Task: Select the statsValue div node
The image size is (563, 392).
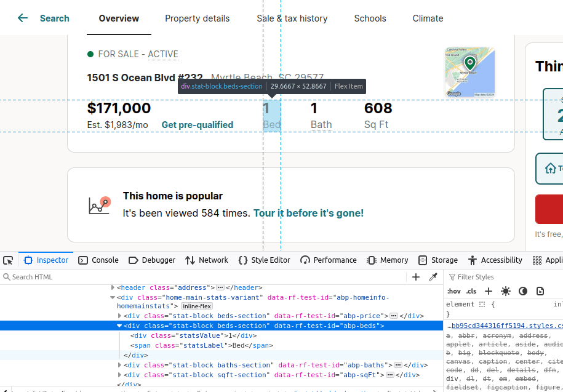Action: [194, 335]
